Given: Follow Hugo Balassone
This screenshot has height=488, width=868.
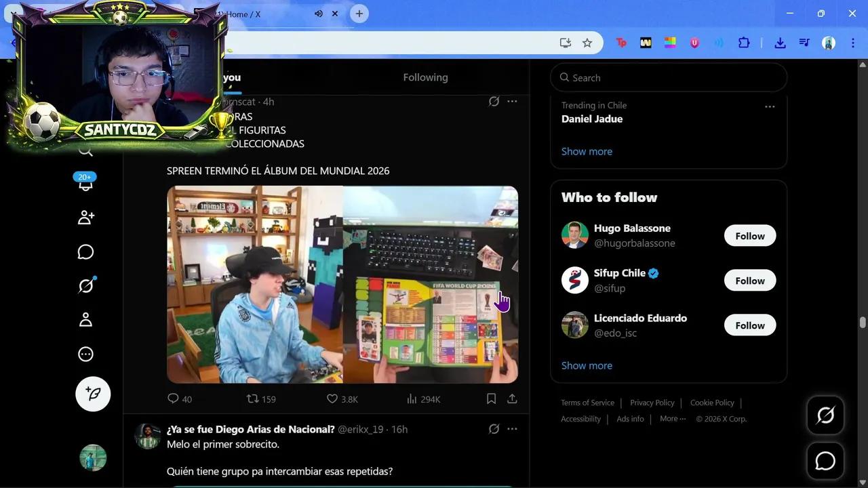Looking at the screenshot, I should click(750, 236).
